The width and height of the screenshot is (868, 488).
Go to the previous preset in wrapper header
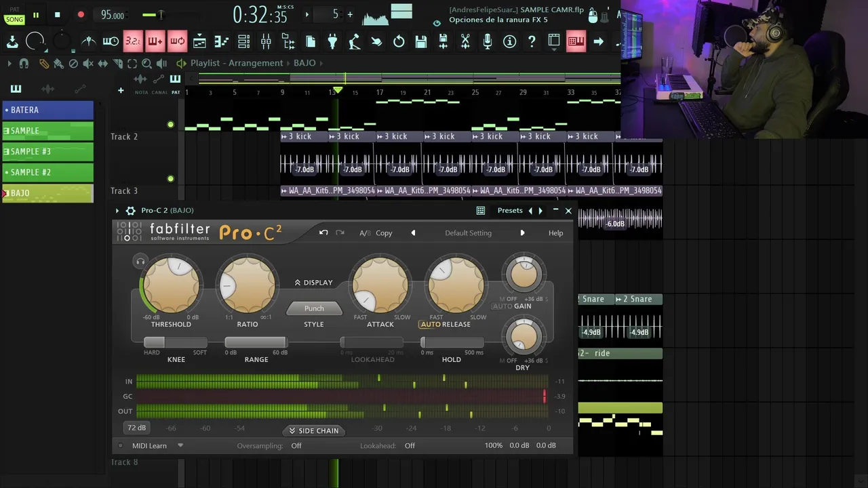(530, 211)
